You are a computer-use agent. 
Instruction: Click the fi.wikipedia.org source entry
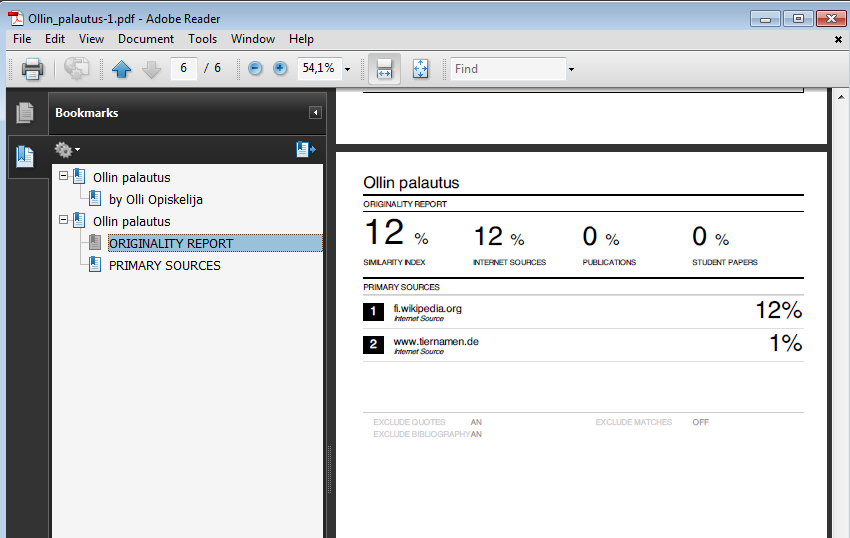(427, 309)
